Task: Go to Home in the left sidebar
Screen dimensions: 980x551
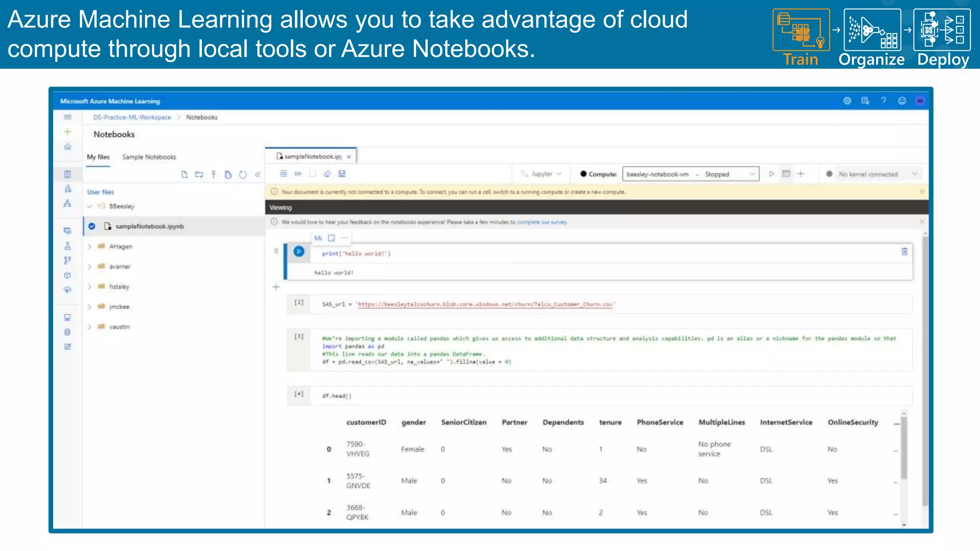Action: coord(67,146)
